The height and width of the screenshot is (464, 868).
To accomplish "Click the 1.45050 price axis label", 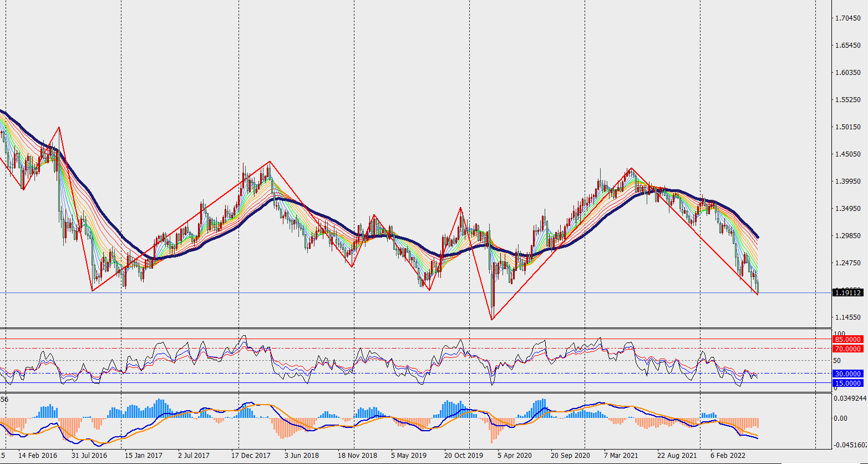I will [x=848, y=154].
